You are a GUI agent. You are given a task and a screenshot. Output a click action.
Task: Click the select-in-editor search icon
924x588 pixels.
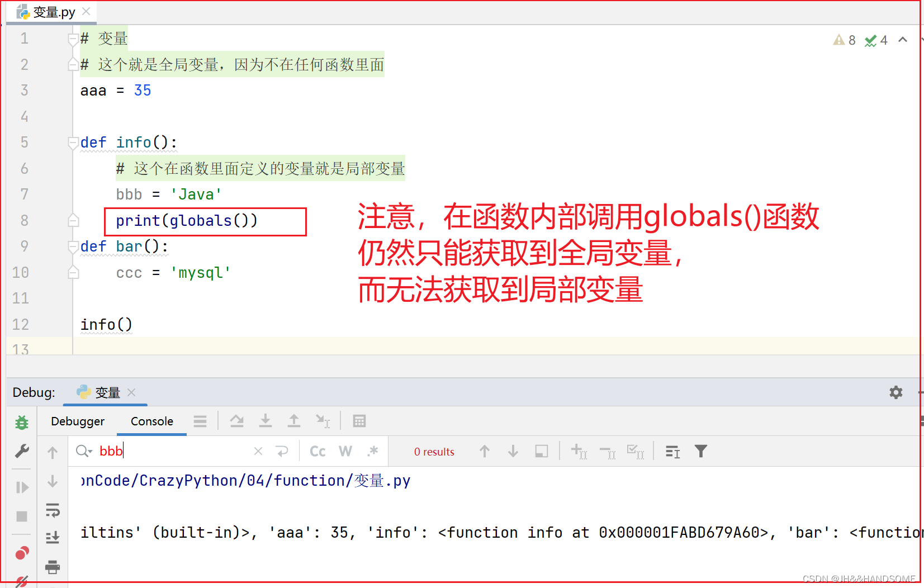[x=542, y=451]
